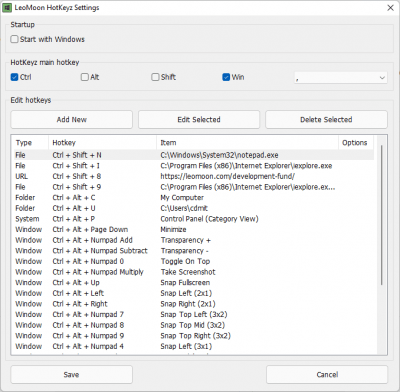Click the Ctrl + Alt + Numpad Add hotkey
The height and width of the screenshot is (392, 400).
(93, 240)
